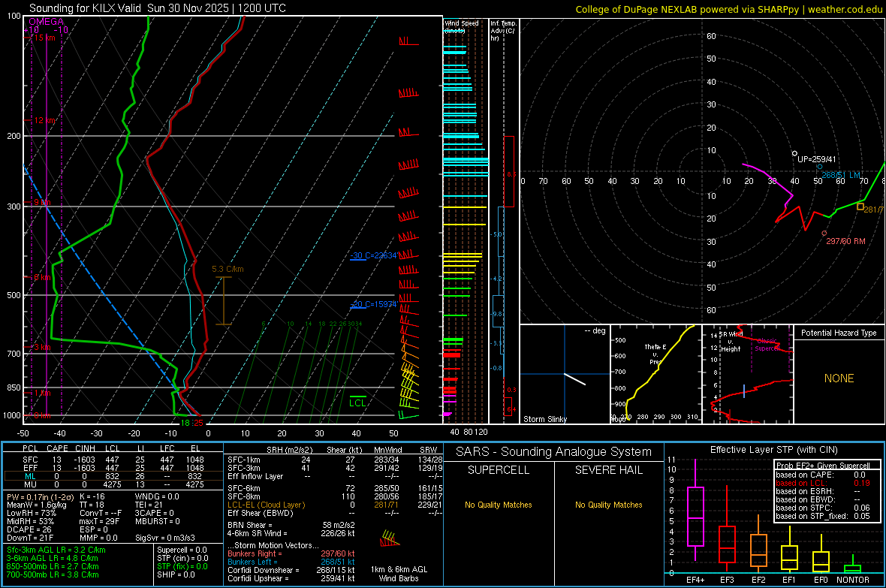Click the white UP=259/41 hodograph marker
886x588 pixels.
tap(794, 153)
